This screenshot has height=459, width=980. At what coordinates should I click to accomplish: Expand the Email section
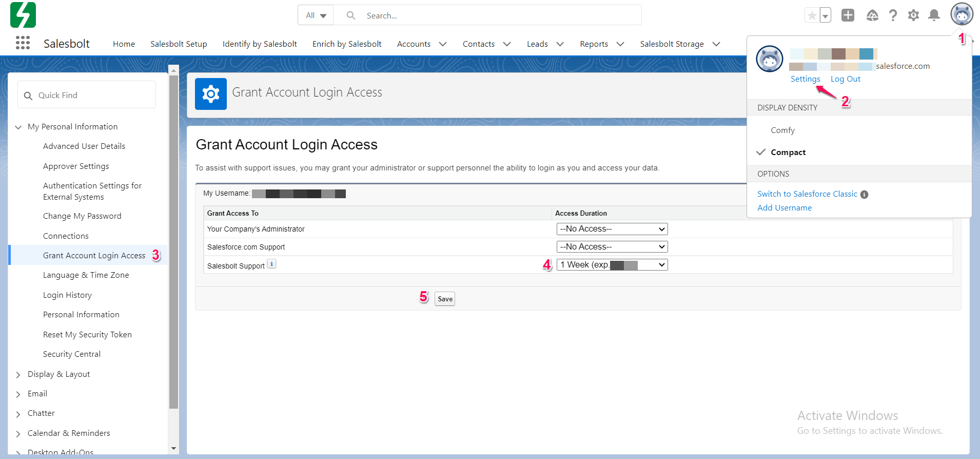tap(18, 394)
